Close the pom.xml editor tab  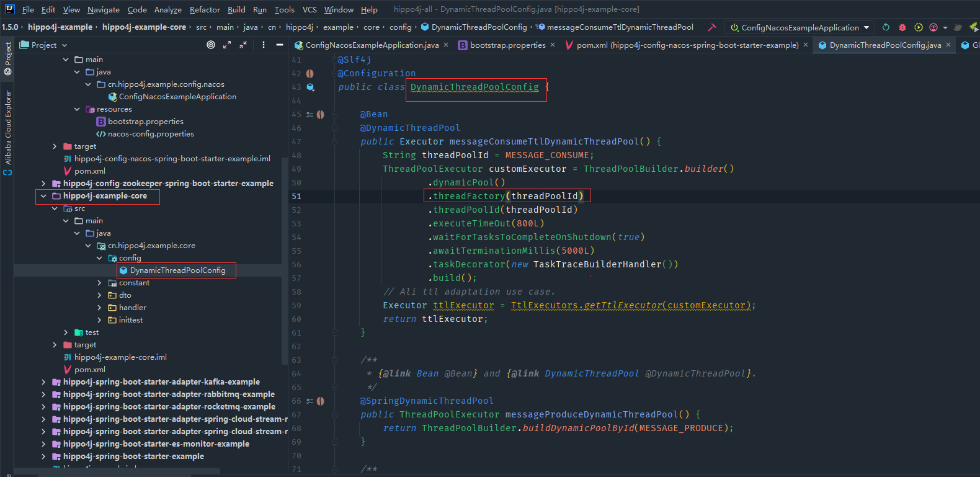click(x=806, y=45)
